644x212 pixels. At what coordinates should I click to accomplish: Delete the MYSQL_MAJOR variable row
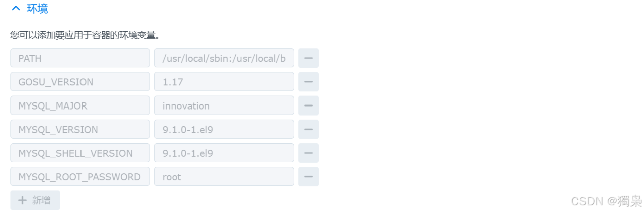click(x=308, y=105)
